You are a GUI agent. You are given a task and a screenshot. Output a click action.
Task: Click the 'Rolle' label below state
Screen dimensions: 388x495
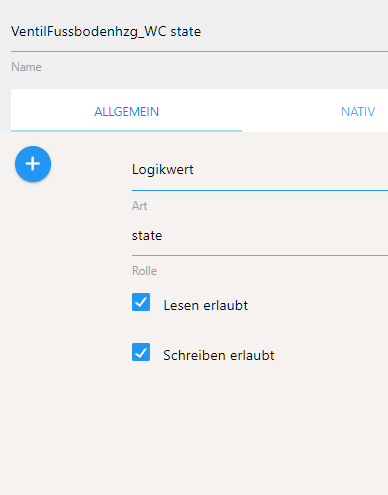pyautogui.click(x=144, y=271)
